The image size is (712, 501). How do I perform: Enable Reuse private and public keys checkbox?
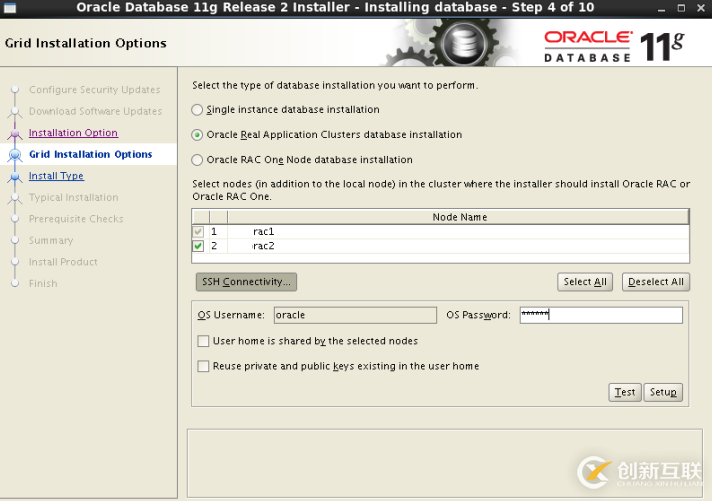[203, 366]
